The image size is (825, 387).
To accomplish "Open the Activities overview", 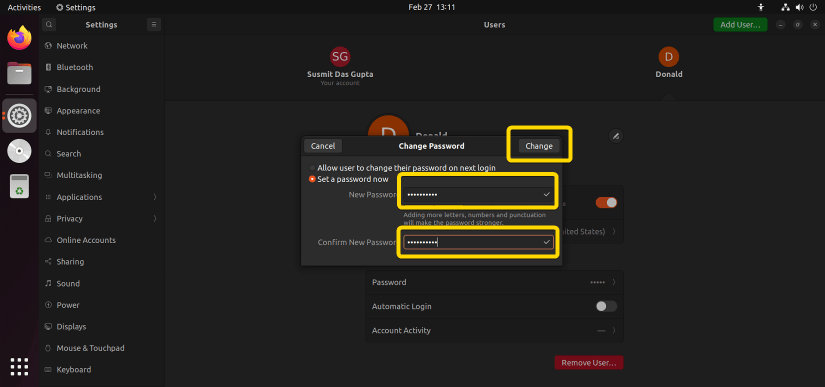I will [24, 7].
